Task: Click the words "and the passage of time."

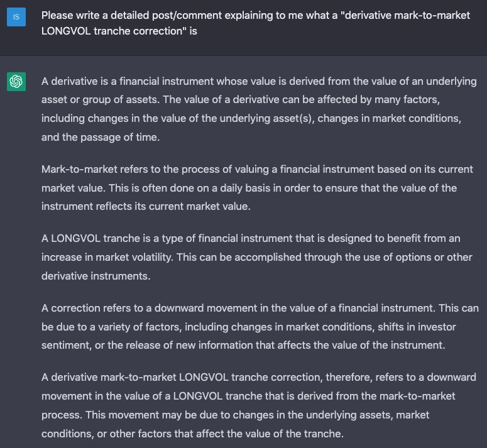Action: pyautogui.click(x=101, y=137)
